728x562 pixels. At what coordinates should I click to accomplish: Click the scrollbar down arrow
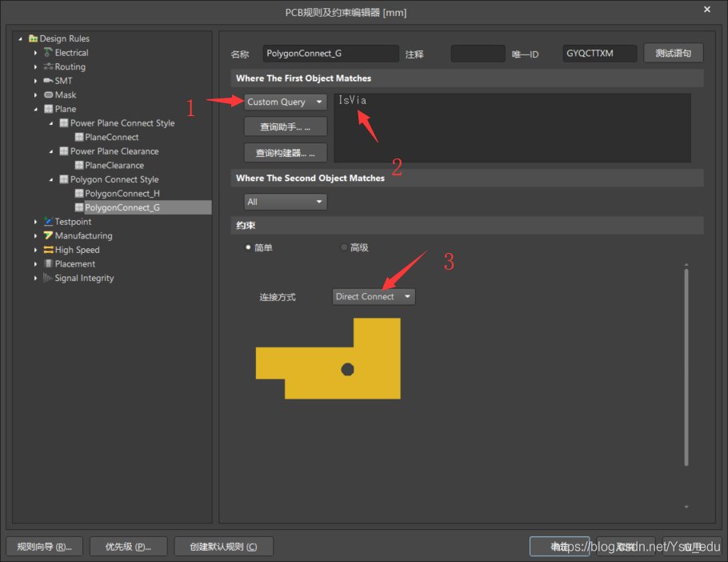686,507
